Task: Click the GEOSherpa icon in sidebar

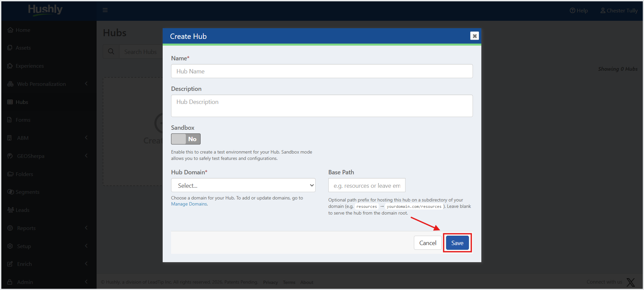Action: pyautogui.click(x=10, y=156)
